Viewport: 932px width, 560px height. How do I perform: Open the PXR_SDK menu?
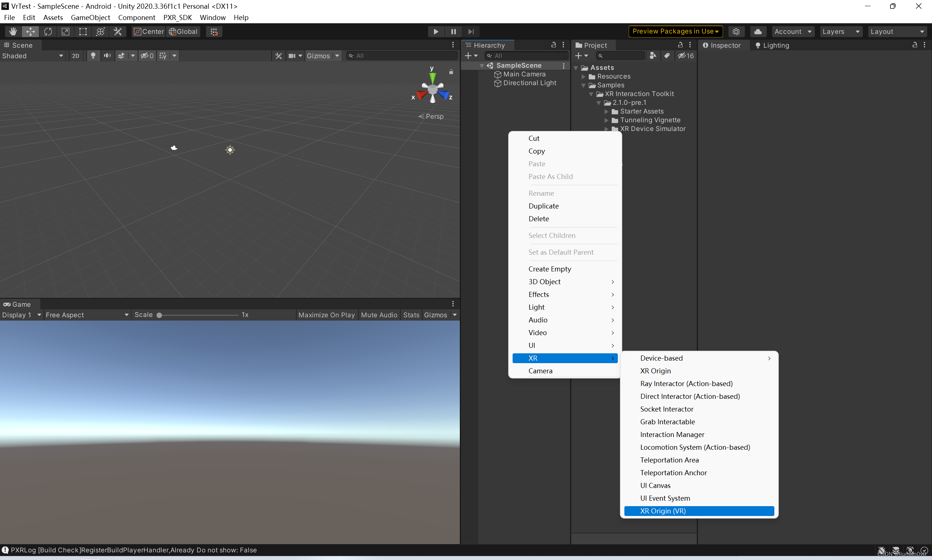click(x=177, y=17)
